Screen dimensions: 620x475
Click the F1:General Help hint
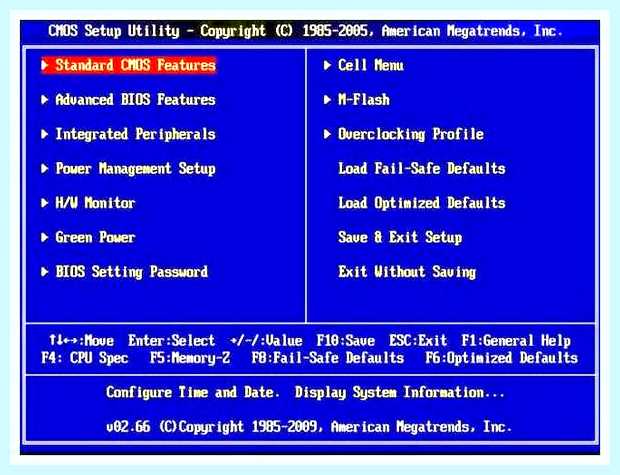(516, 341)
